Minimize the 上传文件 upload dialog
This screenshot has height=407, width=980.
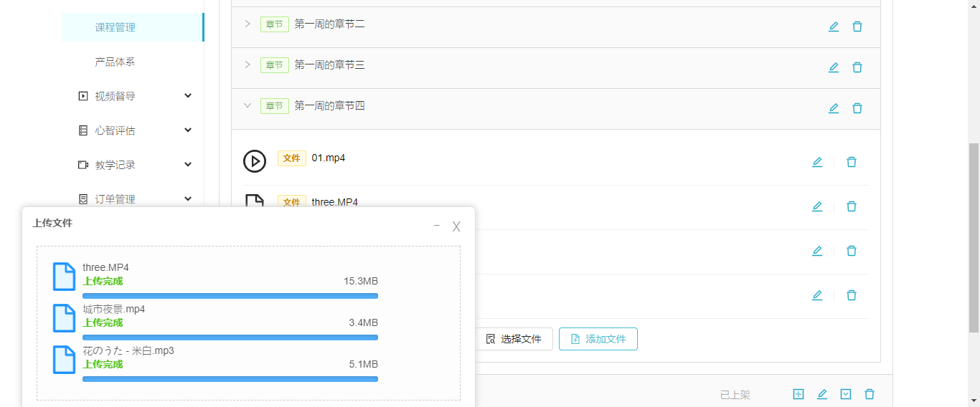[436, 226]
